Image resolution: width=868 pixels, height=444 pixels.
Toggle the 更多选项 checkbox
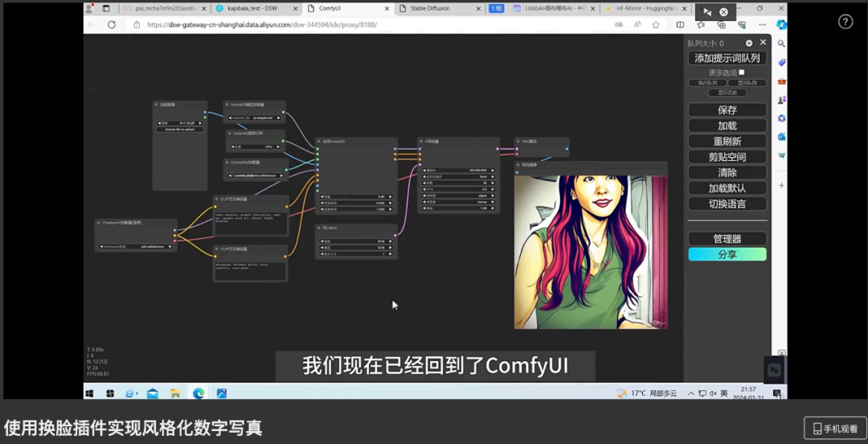[742, 72]
